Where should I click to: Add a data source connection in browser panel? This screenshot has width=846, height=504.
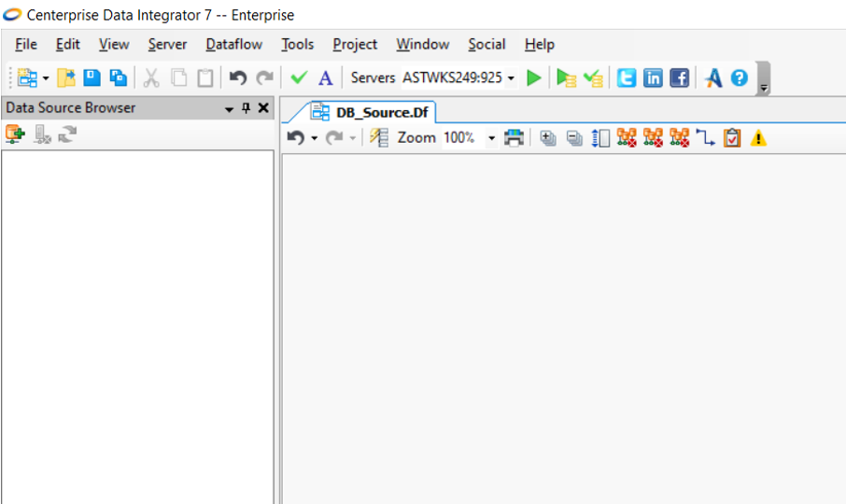15,135
